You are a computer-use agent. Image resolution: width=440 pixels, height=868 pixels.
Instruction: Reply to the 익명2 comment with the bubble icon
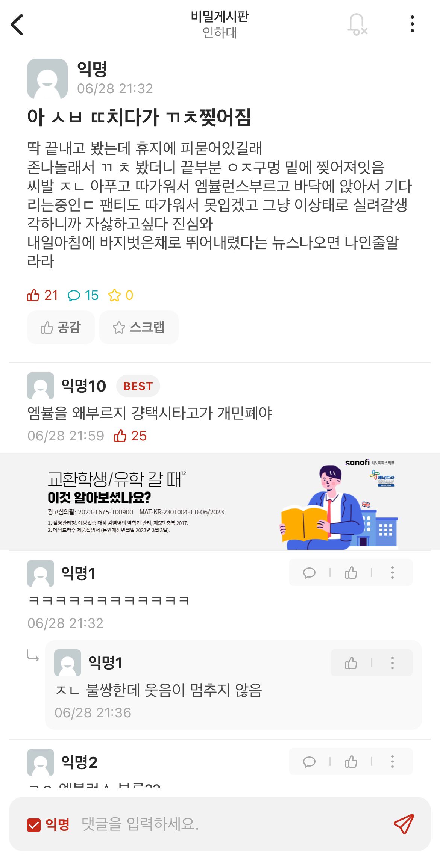click(x=309, y=762)
